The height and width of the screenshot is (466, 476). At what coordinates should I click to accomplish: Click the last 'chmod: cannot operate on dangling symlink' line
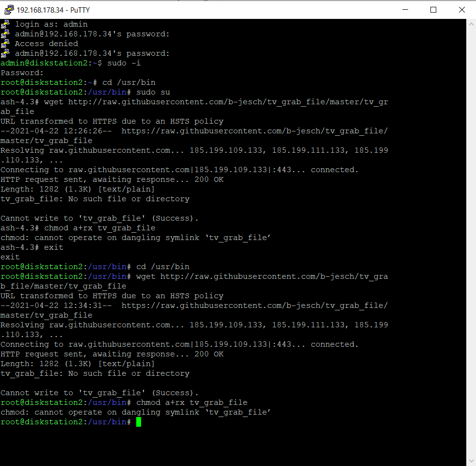coord(135,412)
